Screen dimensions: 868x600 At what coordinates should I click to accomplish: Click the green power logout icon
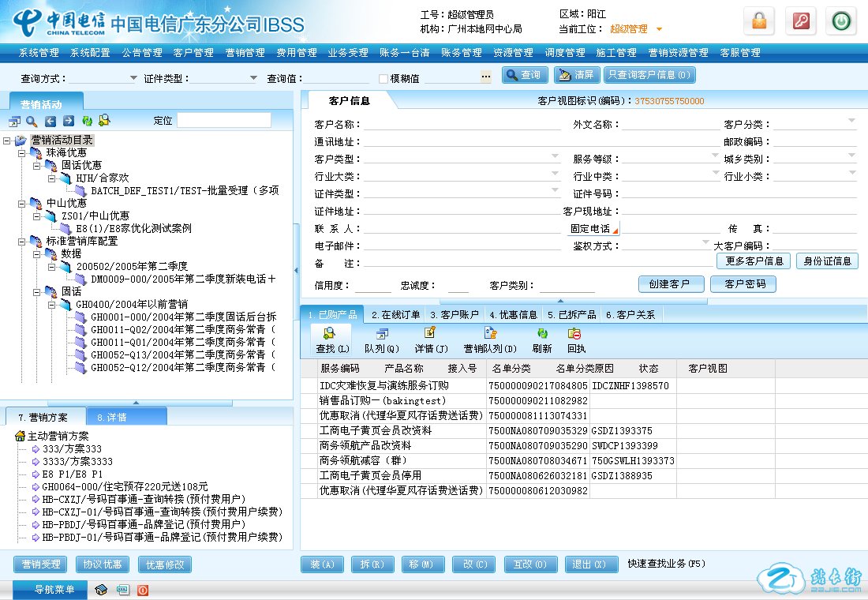pos(840,21)
